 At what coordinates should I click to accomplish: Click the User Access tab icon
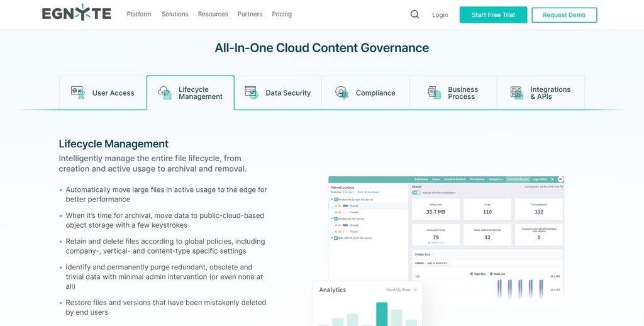pos(78,93)
